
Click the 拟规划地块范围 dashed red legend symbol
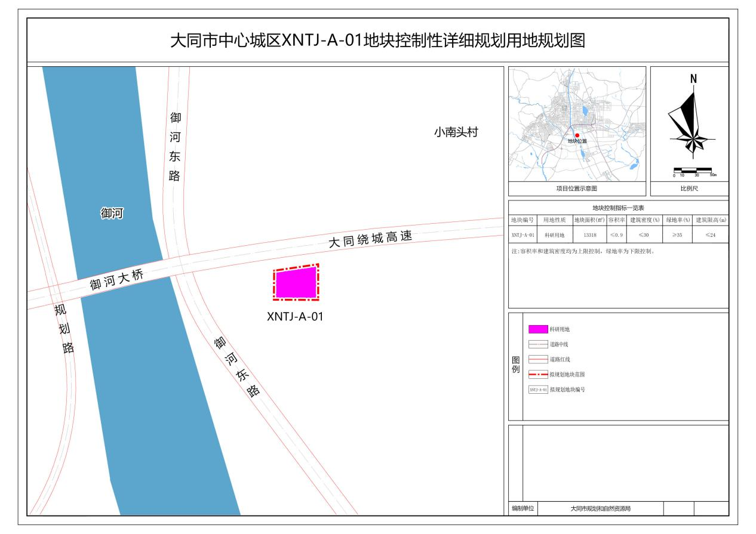(x=538, y=374)
